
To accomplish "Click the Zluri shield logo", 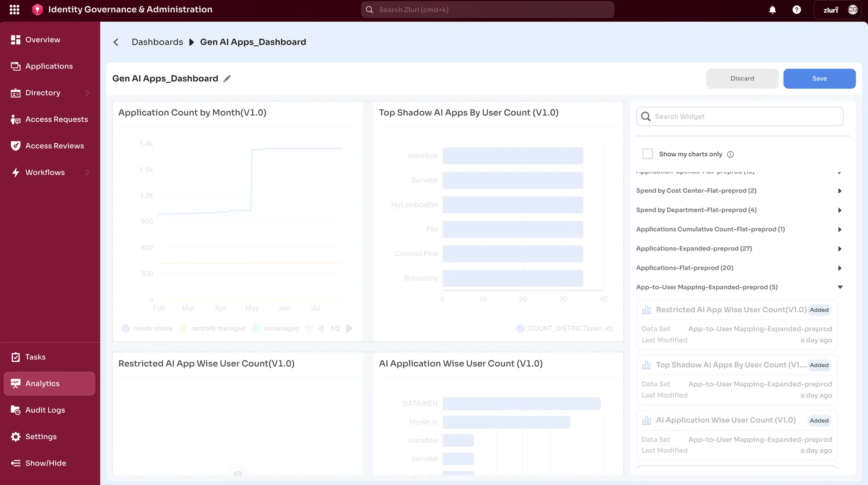I will 37,9.
